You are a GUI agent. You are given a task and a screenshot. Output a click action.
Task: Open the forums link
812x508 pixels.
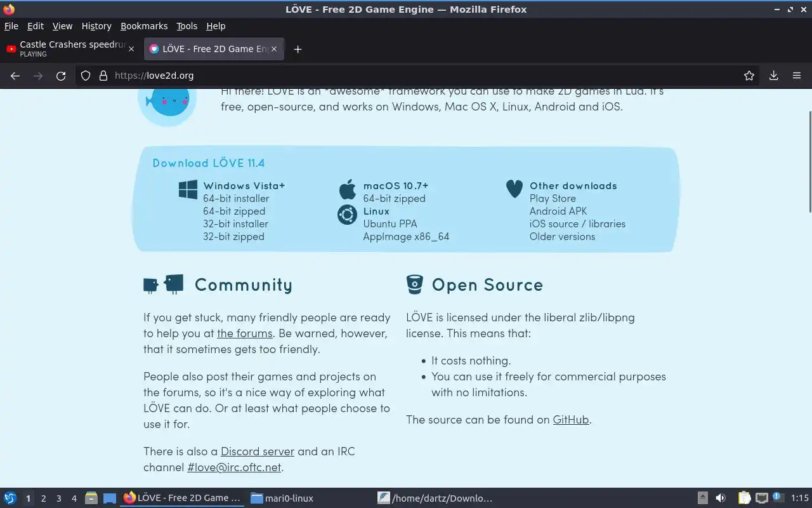(244, 333)
